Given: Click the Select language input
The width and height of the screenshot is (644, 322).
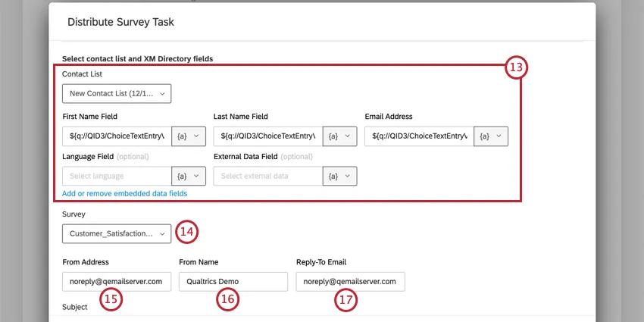Looking at the screenshot, I should tap(117, 176).
